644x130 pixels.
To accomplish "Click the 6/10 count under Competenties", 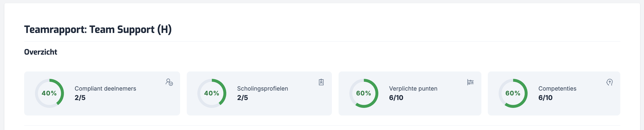I will [x=545, y=98].
